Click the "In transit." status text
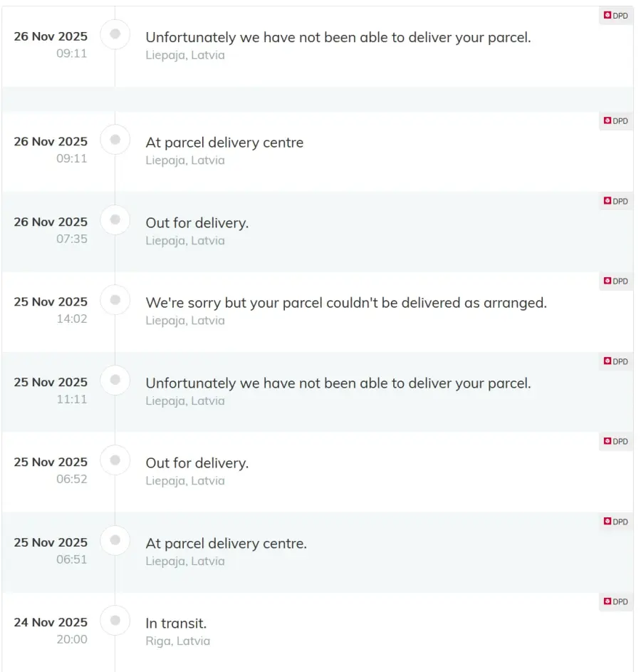641x672 pixels. 176,624
